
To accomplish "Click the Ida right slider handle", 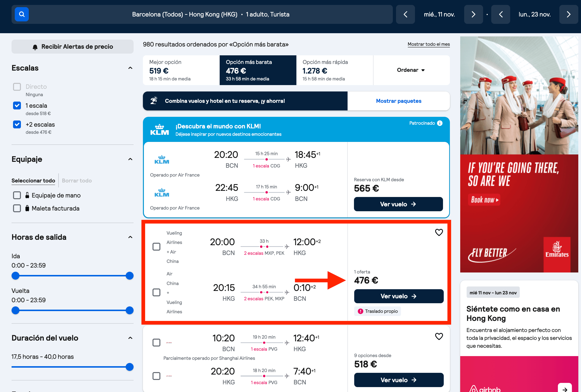I will click(x=129, y=276).
